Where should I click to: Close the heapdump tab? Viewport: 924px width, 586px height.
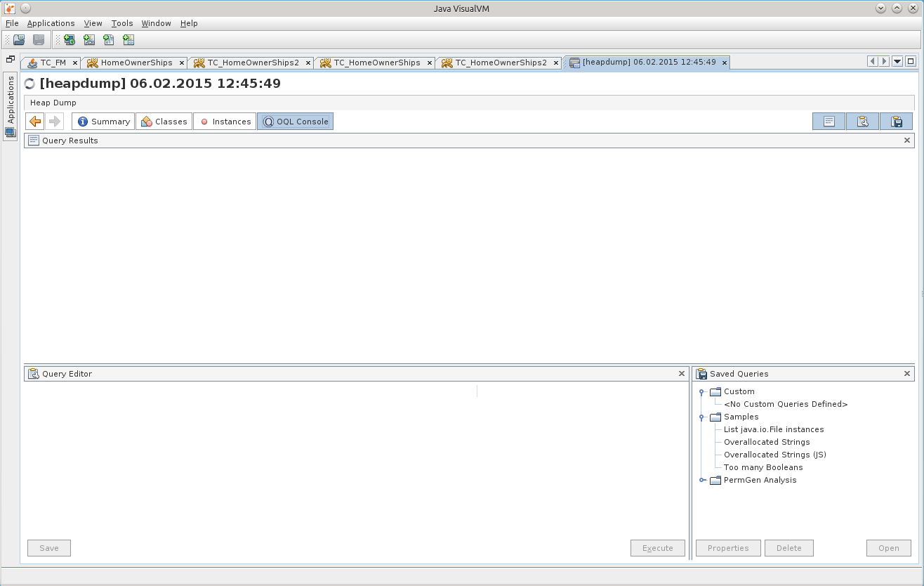coord(725,63)
